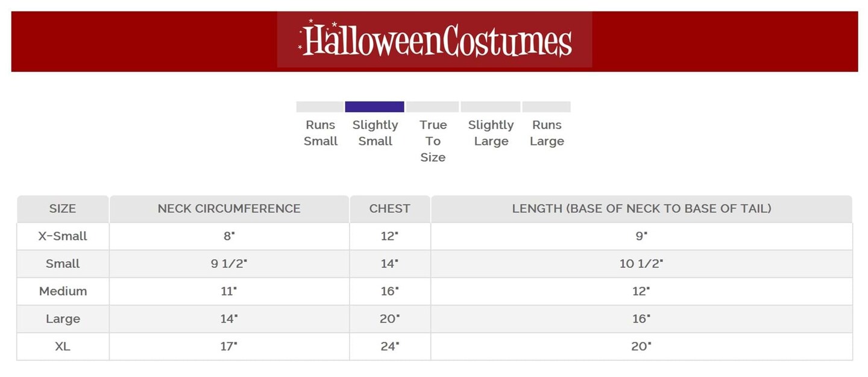Screen dimensions: 868x377
Task: Click the Slightly Large bar segment
Action: pos(490,107)
